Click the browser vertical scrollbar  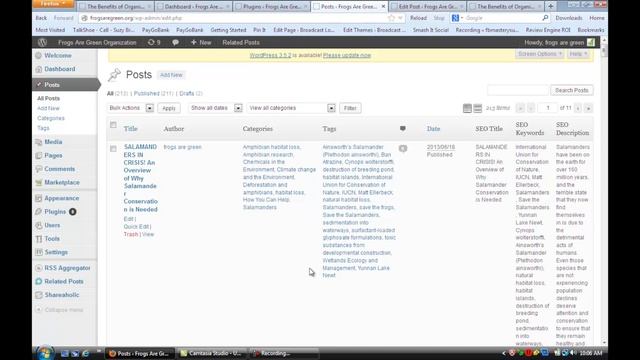click(604, 192)
